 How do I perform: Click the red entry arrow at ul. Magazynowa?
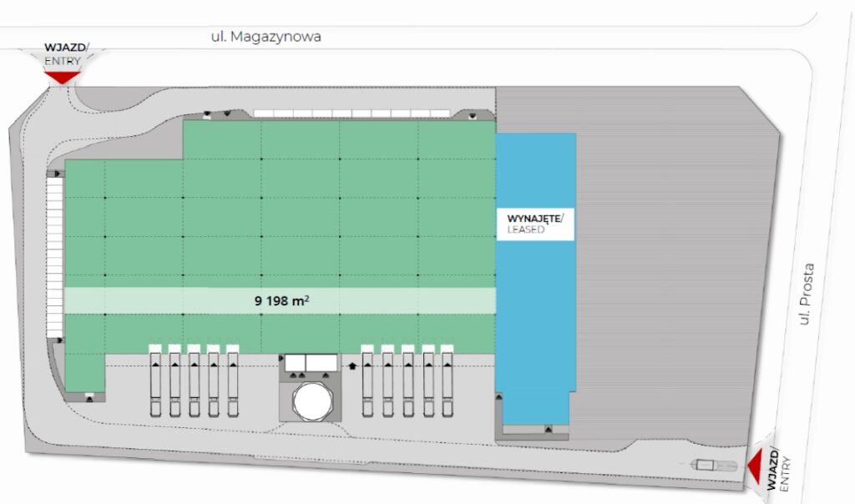click(63, 78)
